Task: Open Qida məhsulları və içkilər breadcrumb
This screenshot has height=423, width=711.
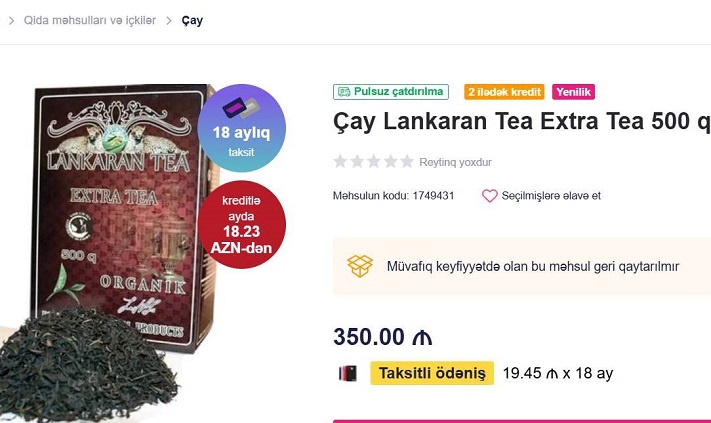Action: (x=90, y=20)
